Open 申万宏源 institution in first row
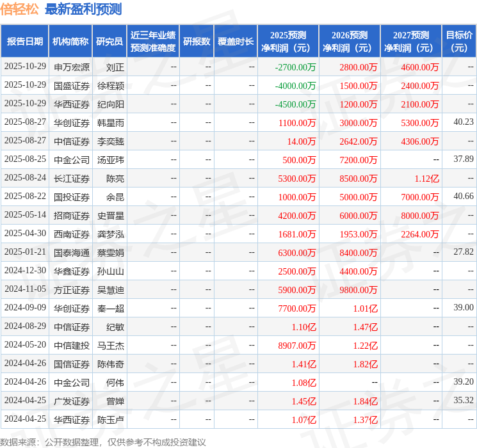477x448 pixels. (71, 67)
